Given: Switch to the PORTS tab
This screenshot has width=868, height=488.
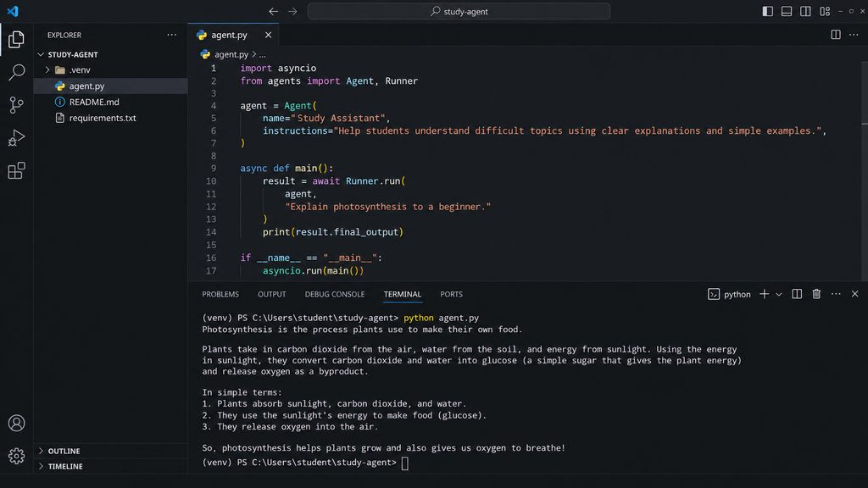Looking at the screenshot, I should click(x=451, y=294).
